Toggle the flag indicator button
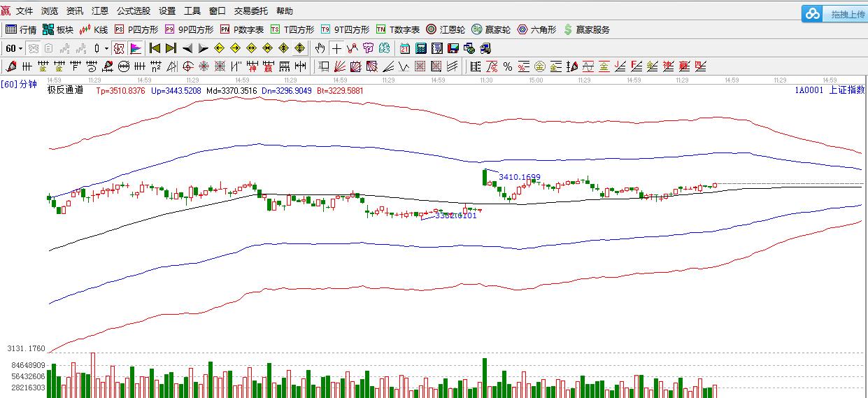Screen dimensions: 868x398 point(136,48)
